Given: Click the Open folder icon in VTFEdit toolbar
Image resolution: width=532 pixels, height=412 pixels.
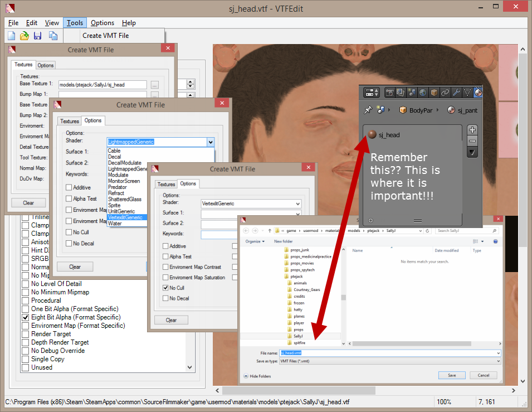Looking at the screenshot, I should (x=25, y=36).
